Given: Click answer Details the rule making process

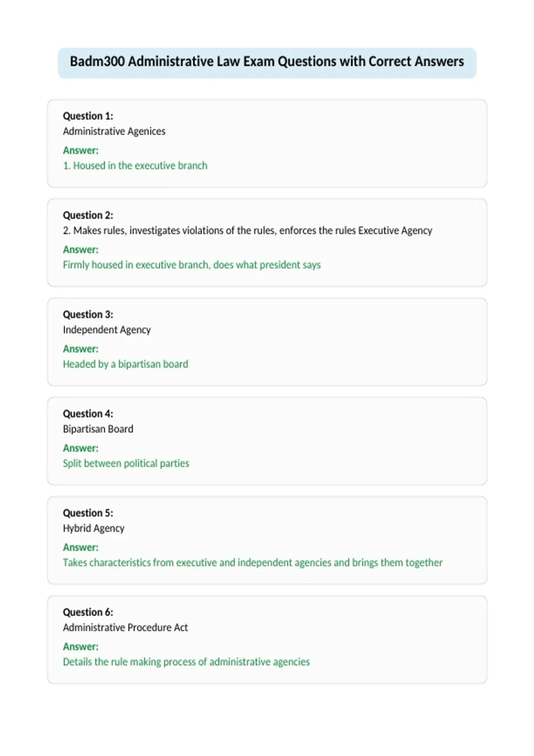Looking at the screenshot, I should 186,661.
